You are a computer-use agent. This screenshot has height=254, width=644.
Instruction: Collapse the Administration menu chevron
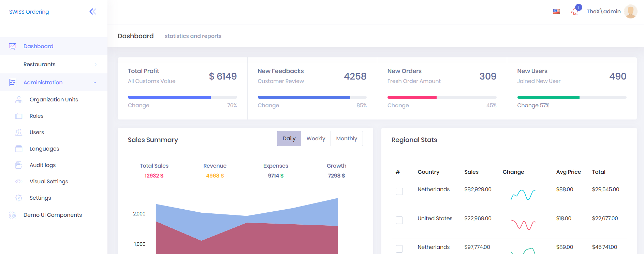[x=95, y=83]
